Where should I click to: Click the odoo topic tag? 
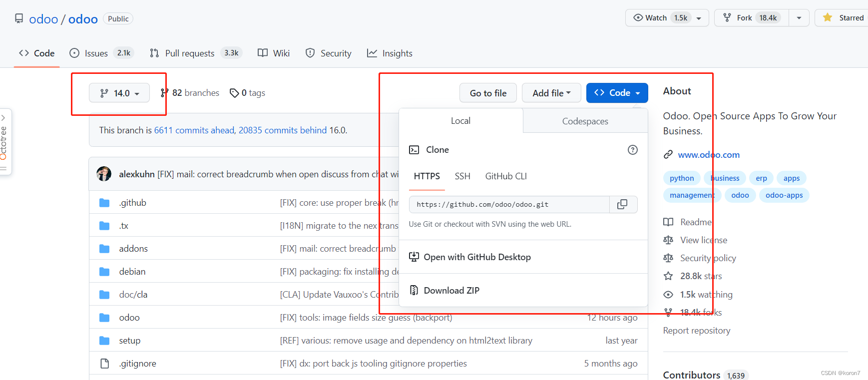pyautogui.click(x=740, y=195)
